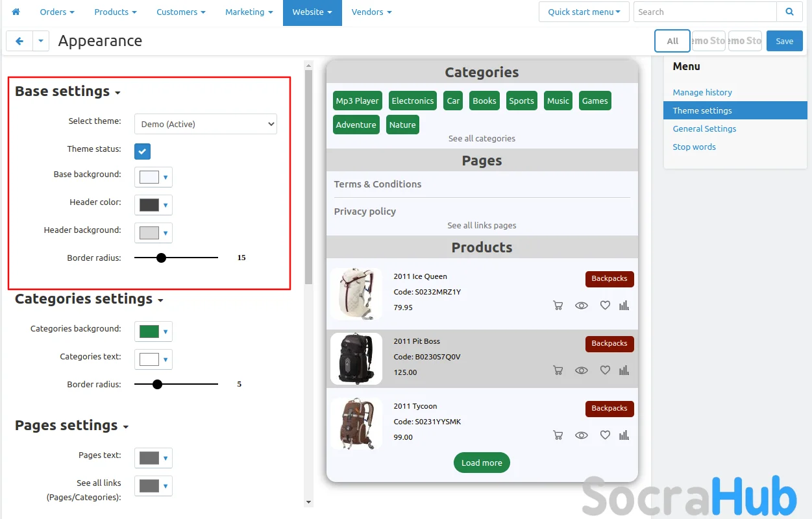Click the home icon in top navigation

(16, 12)
